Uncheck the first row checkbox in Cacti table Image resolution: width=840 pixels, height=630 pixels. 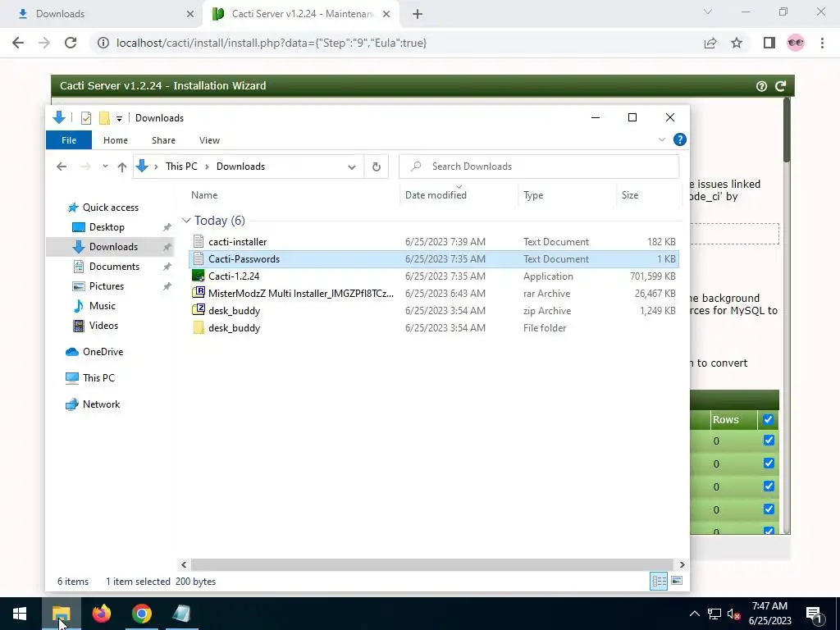(x=769, y=441)
